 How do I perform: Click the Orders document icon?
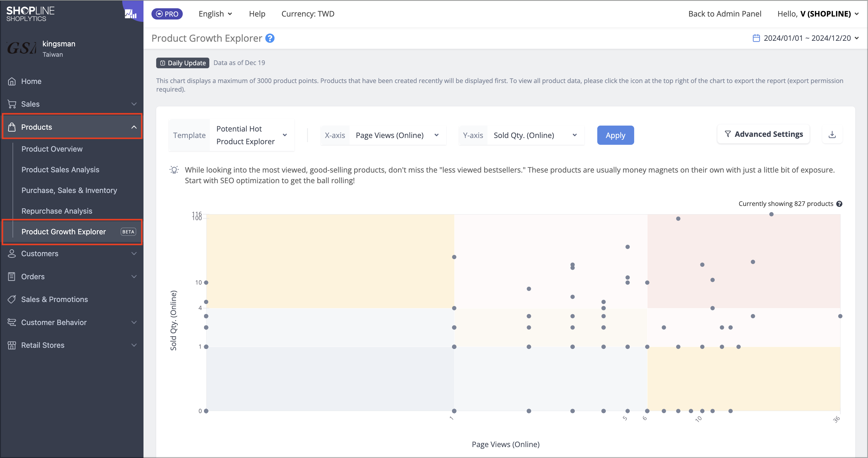click(x=12, y=277)
